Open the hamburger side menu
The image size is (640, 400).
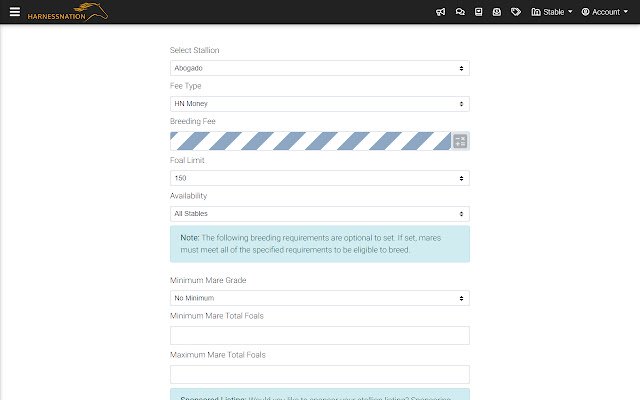coord(15,12)
